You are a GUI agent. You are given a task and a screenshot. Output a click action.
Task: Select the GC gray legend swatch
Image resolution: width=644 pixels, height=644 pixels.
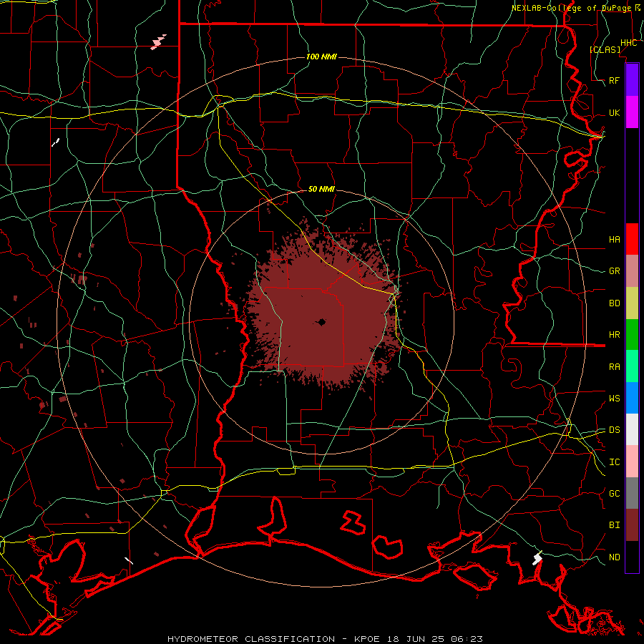pyautogui.click(x=632, y=493)
